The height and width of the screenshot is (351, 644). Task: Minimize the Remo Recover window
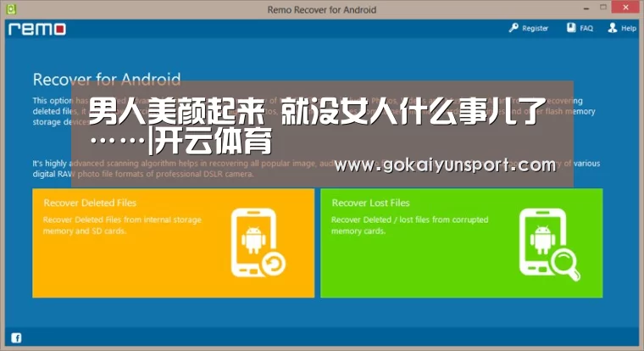pyautogui.click(x=586, y=8)
